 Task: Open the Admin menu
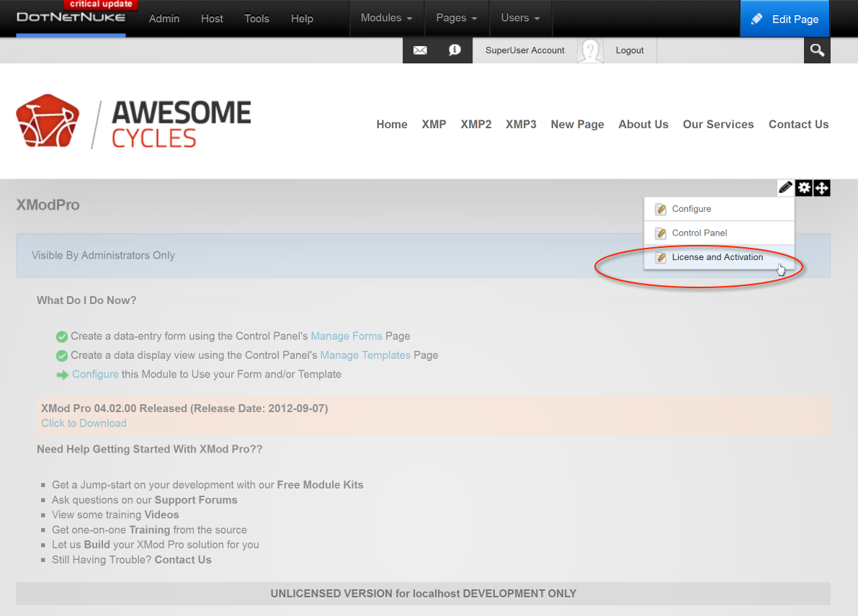(x=164, y=19)
